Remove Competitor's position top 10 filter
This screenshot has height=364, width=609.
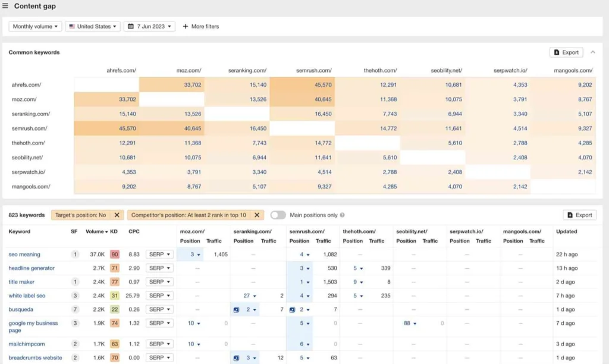(257, 215)
